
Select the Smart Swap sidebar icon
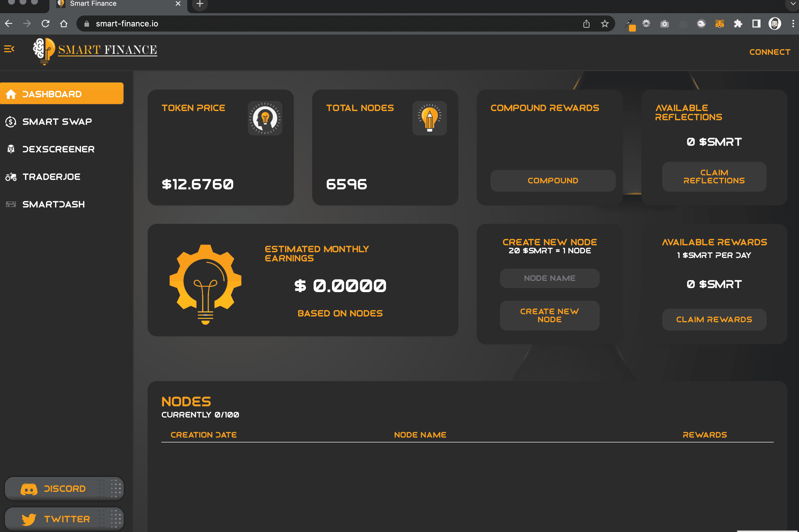(11, 121)
